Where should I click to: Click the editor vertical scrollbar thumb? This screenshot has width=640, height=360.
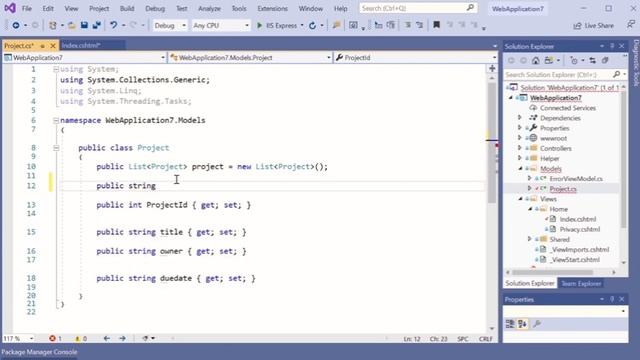[x=492, y=143]
